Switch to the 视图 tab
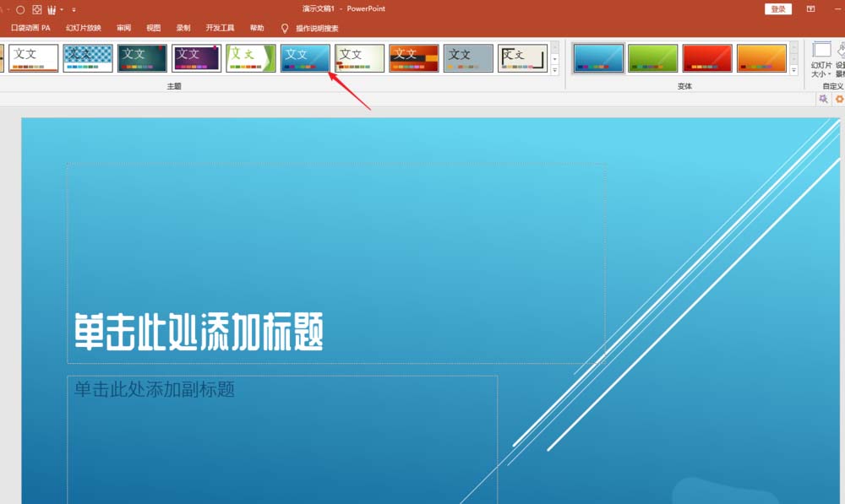The width and height of the screenshot is (845, 504). pos(154,28)
